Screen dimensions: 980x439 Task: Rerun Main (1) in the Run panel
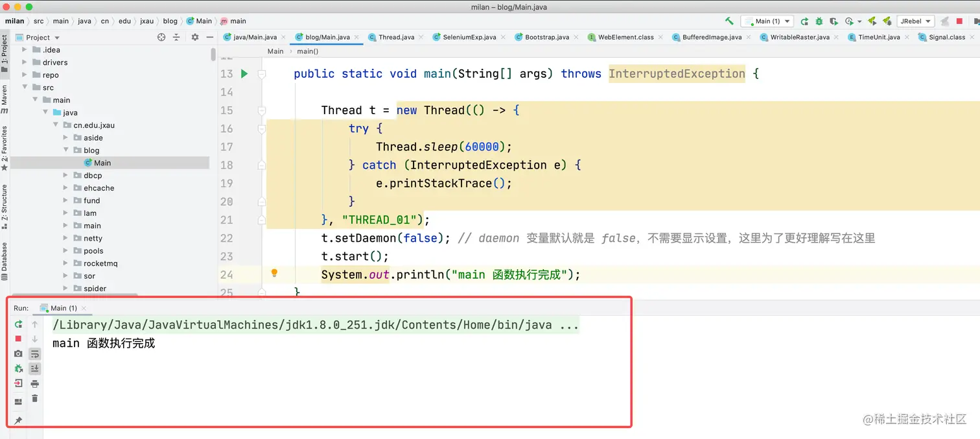pyautogui.click(x=18, y=324)
